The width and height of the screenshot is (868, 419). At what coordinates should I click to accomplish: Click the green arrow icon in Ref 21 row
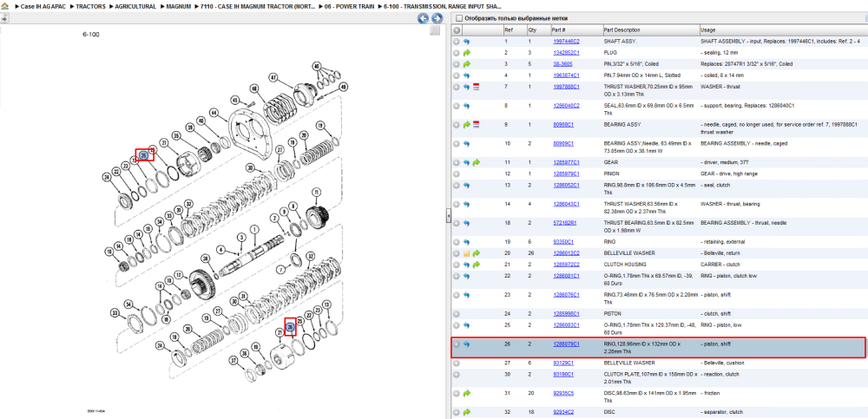click(476, 265)
